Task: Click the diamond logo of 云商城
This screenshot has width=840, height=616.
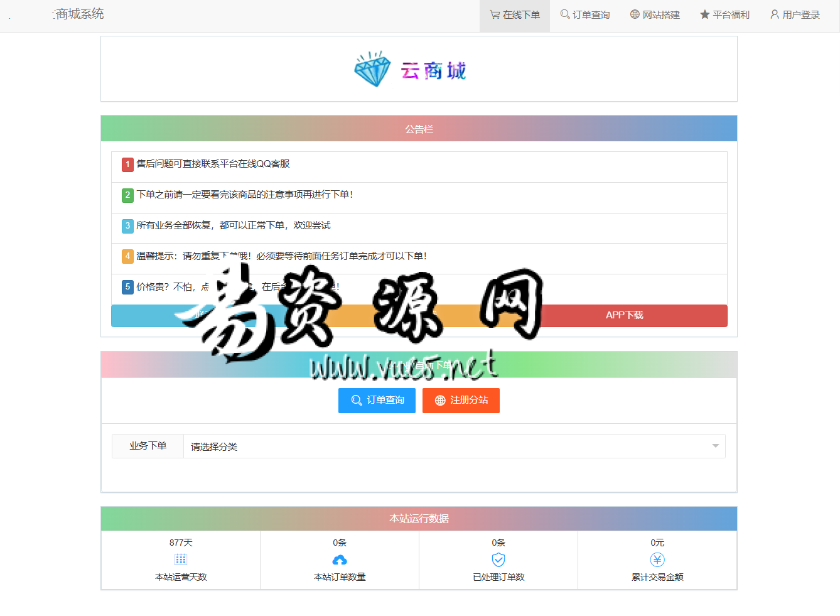Action: point(372,69)
